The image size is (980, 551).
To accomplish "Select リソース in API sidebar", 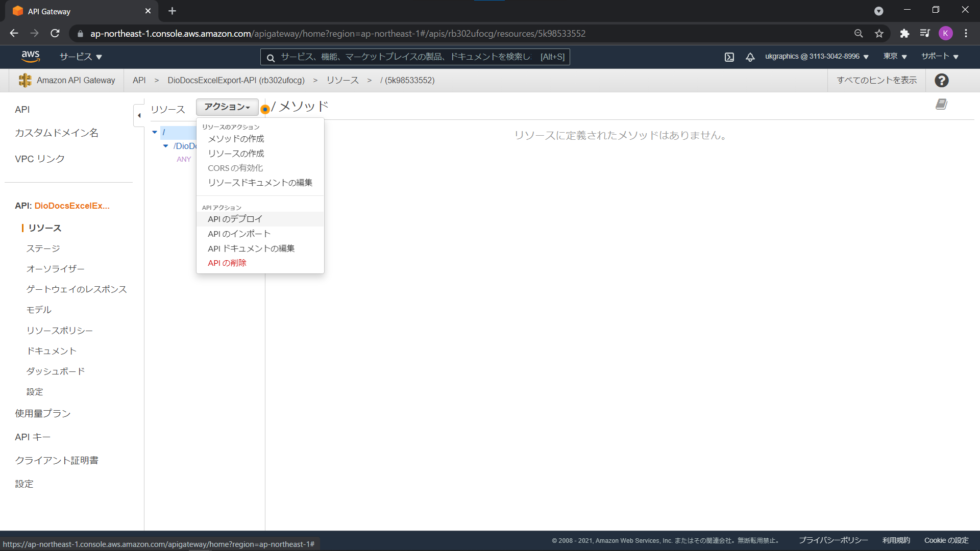I will [x=45, y=228].
